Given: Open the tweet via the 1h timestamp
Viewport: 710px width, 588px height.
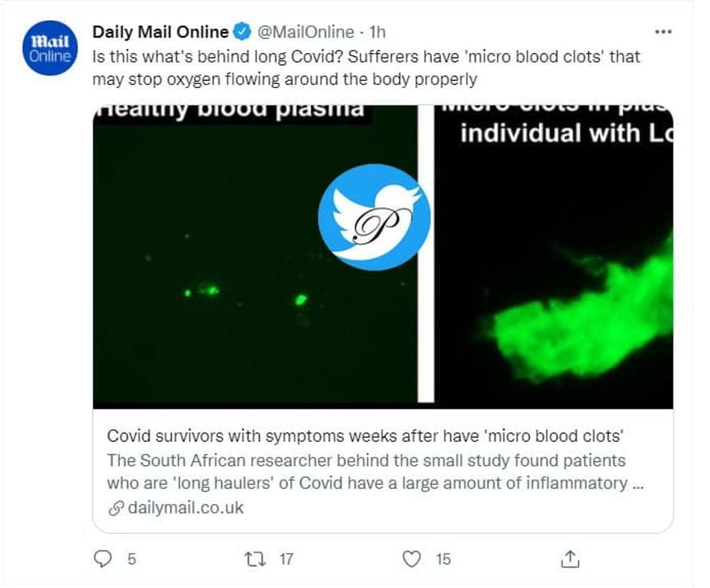Looking at the screenshot, I should (376, 31).
